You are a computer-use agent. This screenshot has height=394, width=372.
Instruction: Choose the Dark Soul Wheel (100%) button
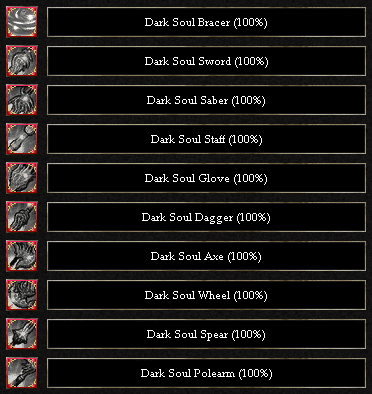point(206,295)
